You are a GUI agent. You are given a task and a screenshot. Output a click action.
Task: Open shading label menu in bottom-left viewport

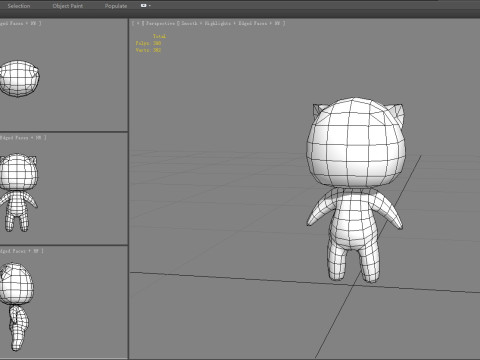21,251
